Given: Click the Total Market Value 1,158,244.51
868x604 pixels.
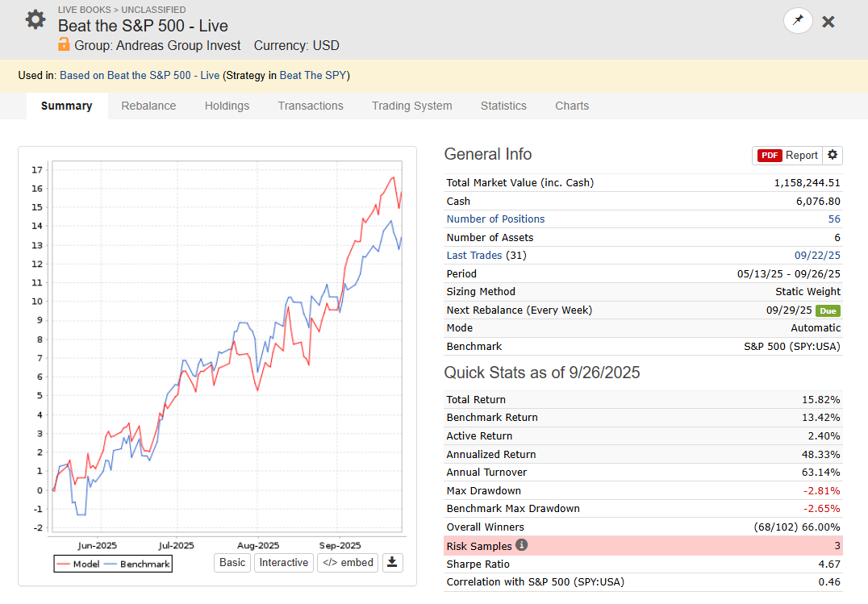Looking at the screenshot, I should (807, 183).
